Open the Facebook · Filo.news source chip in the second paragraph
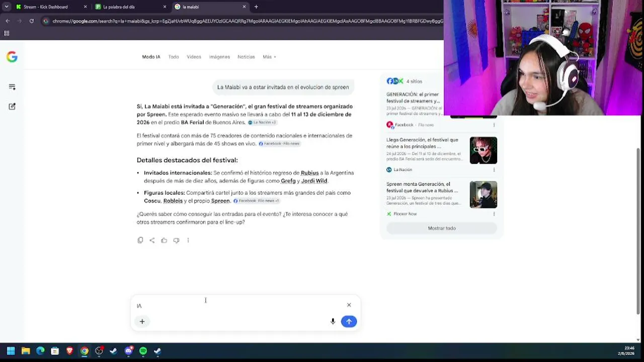Viewport: 644px width, 362px height. tap(279, 144)
